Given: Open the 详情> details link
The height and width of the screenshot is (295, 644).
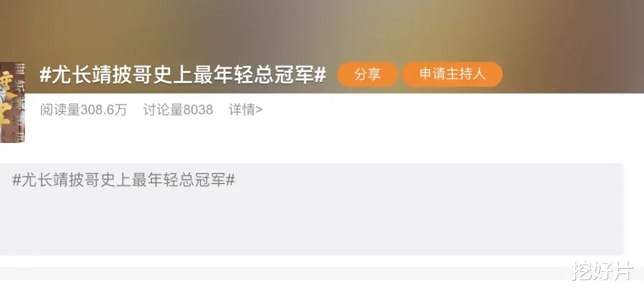Looking at the screenshot, I should [x=246, y=110].
